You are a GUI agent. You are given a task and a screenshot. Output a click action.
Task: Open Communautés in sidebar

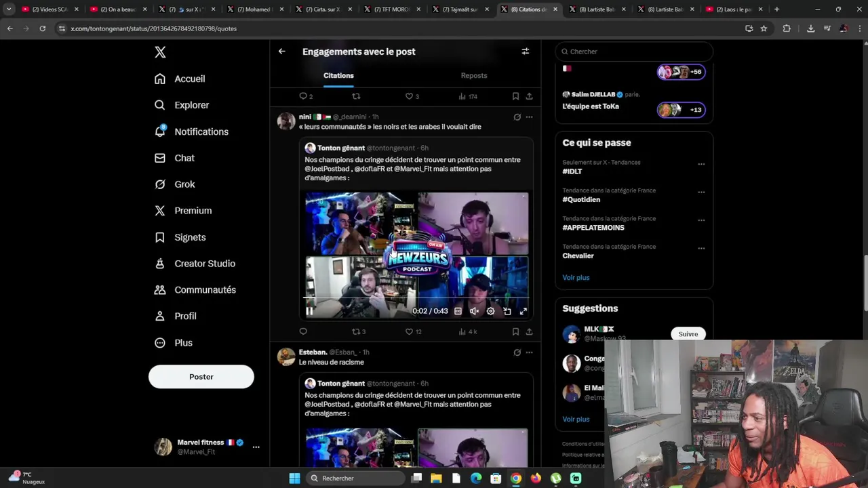(195, 290)
